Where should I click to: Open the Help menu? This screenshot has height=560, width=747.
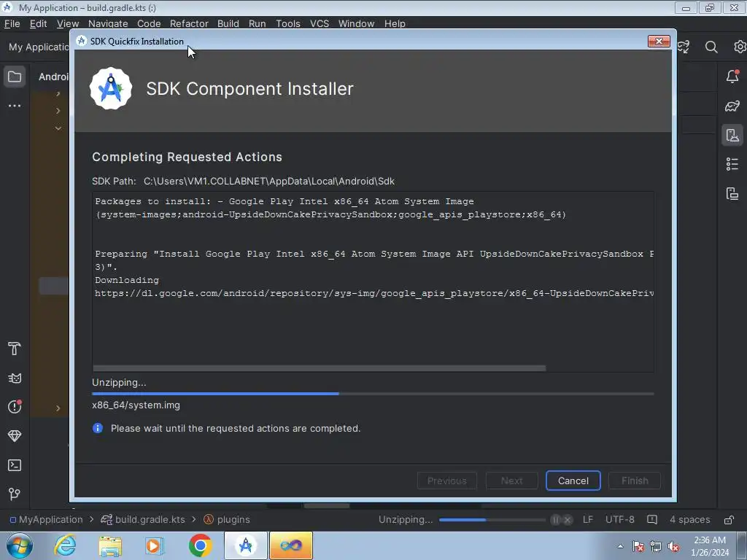coord(395,23)
